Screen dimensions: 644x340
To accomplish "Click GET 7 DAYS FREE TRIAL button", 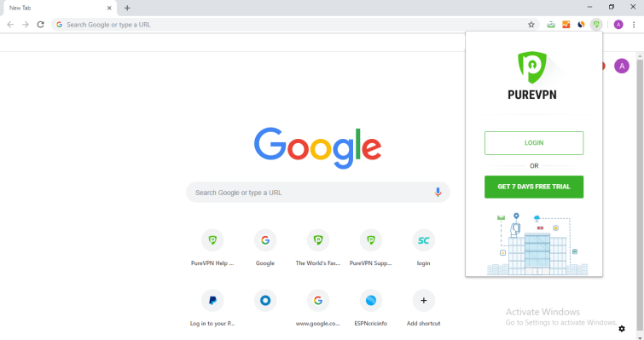I will pos(534,187).
